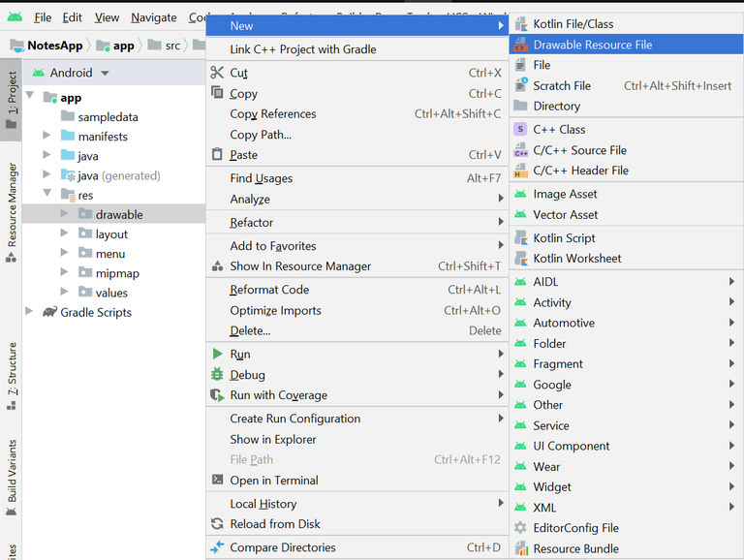Open the Resource Manager side tab
The height and width of the screenshot is (560, 744).
click(12, 205)
